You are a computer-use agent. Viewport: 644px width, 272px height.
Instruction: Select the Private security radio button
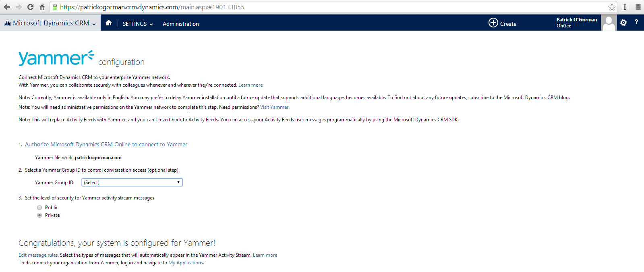coord(39,215)
